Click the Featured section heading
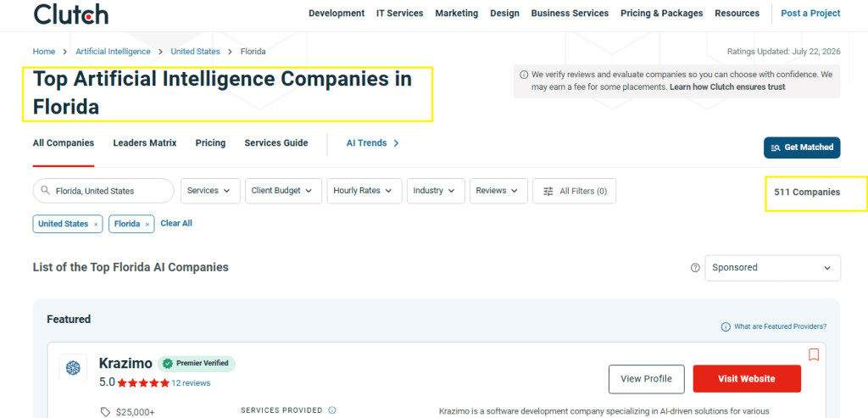 pos(69,320)
